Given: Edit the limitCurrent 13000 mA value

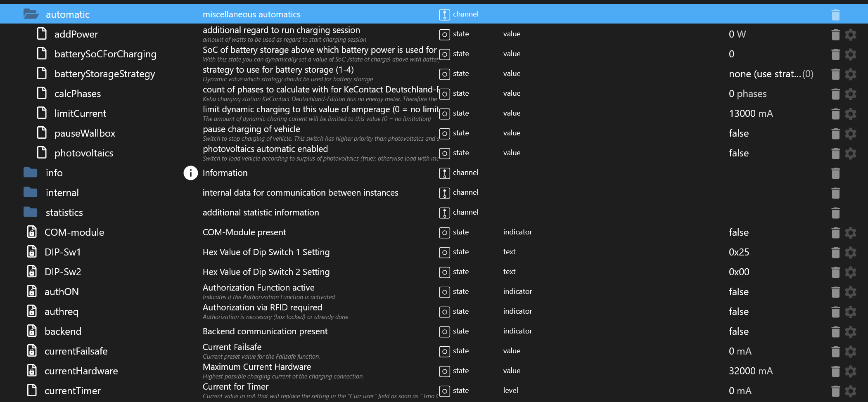Looking at the screenshot, I should tap(751, 114).
